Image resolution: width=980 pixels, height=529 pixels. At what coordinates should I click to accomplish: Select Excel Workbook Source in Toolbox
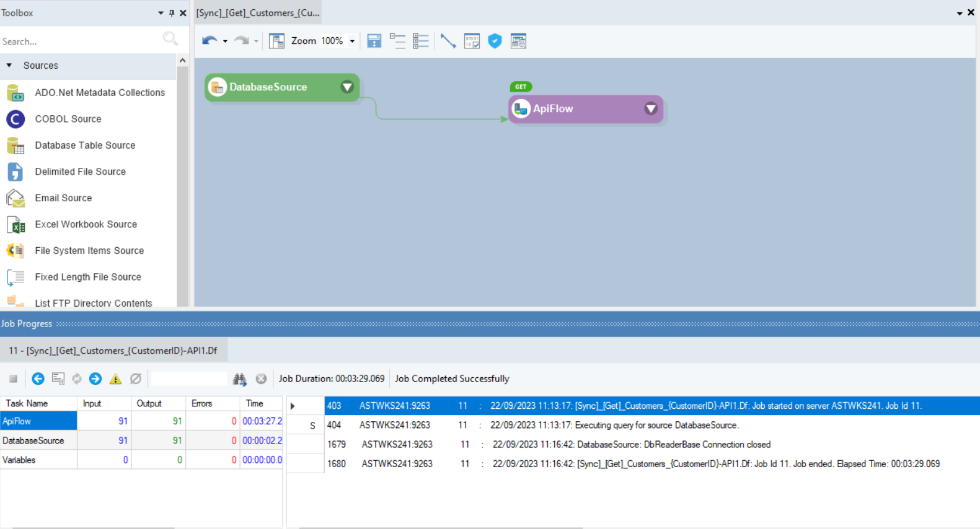click(86, 224)
